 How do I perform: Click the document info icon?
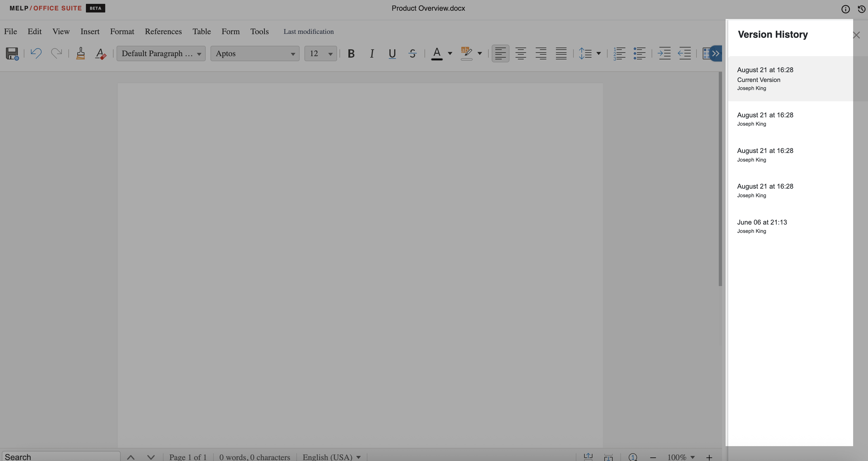pyautogui.click(x=845, y=9)
